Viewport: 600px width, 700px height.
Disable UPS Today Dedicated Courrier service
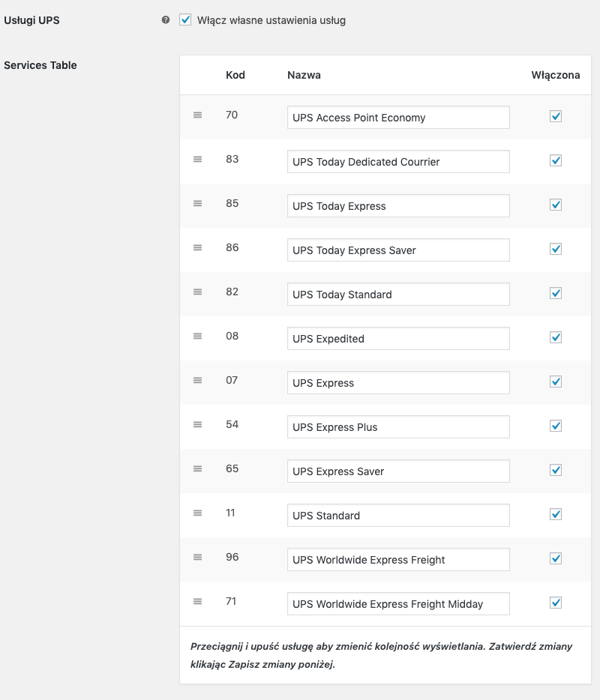coord(555,160)
